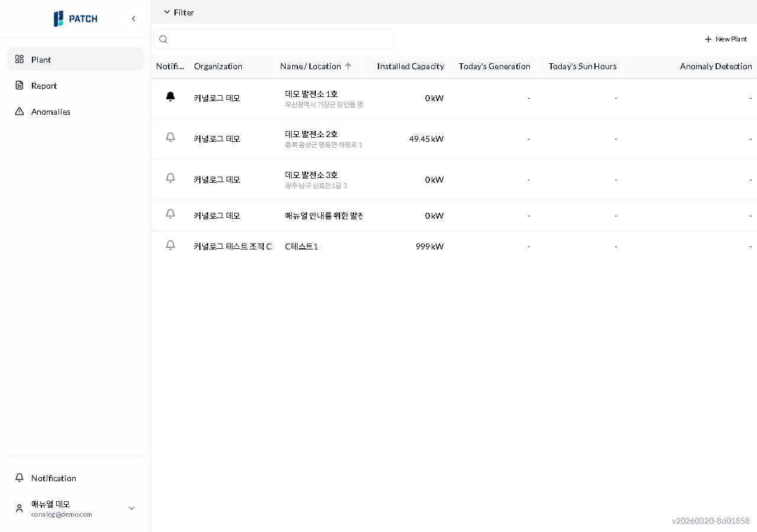Collapse the sidebar with the chevron button
The image size is (757, 532).
click(x=133, y=19)
